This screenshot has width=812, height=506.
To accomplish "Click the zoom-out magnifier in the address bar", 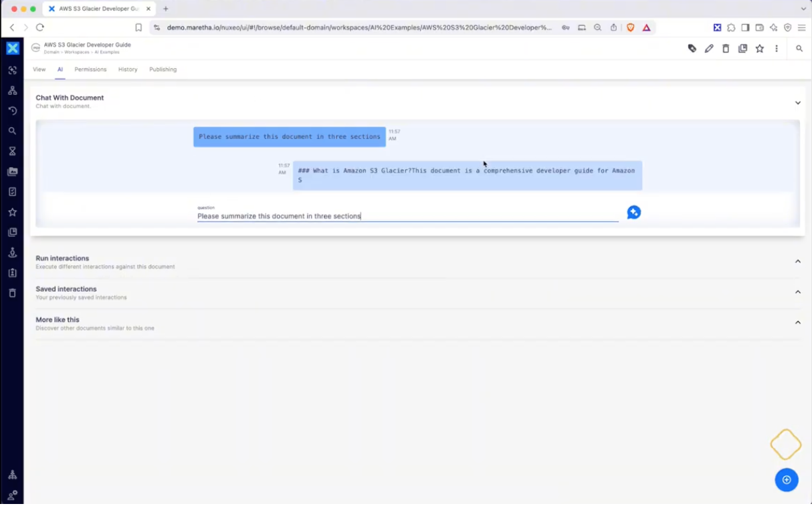I will [597, 27].
